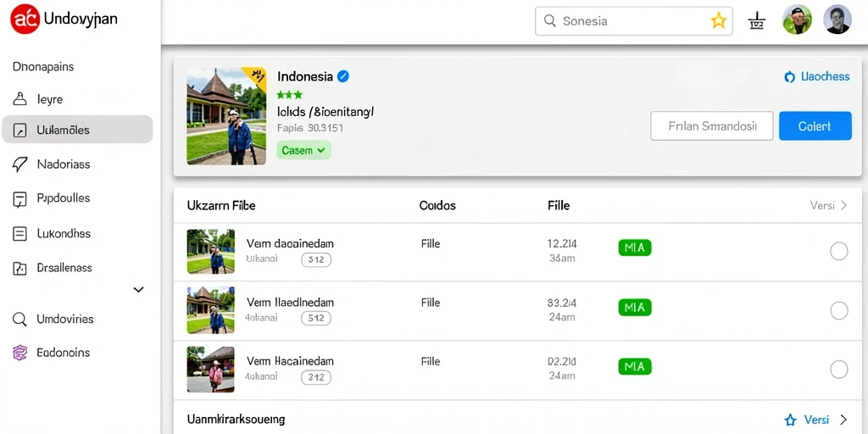Open the green-background profile avatar
The image size is (868, 434).
[x=797, y=20]
